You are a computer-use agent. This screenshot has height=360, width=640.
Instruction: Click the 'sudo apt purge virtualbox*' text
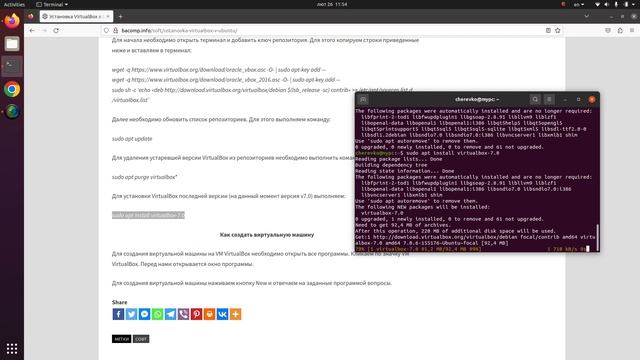(x=144, y=177)
